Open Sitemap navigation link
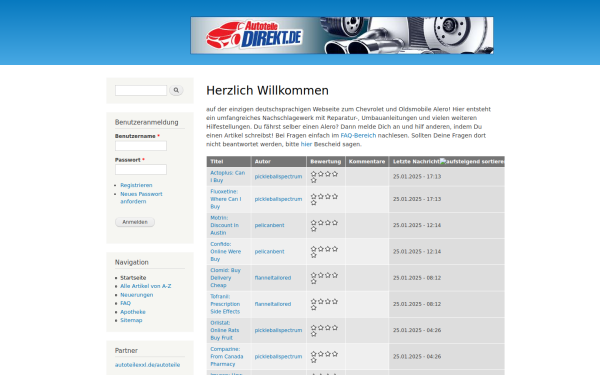This screenshot has height=375, width=600. tap(131, 320)
